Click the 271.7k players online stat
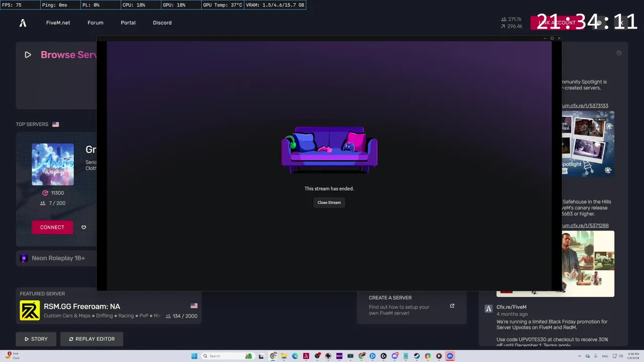 coord(511,19)
